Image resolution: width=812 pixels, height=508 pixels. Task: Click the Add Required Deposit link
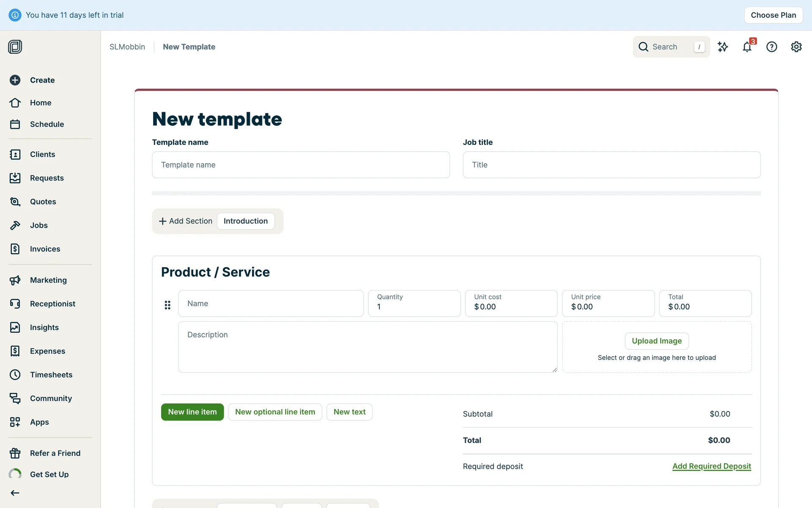(x=711, y=466)
